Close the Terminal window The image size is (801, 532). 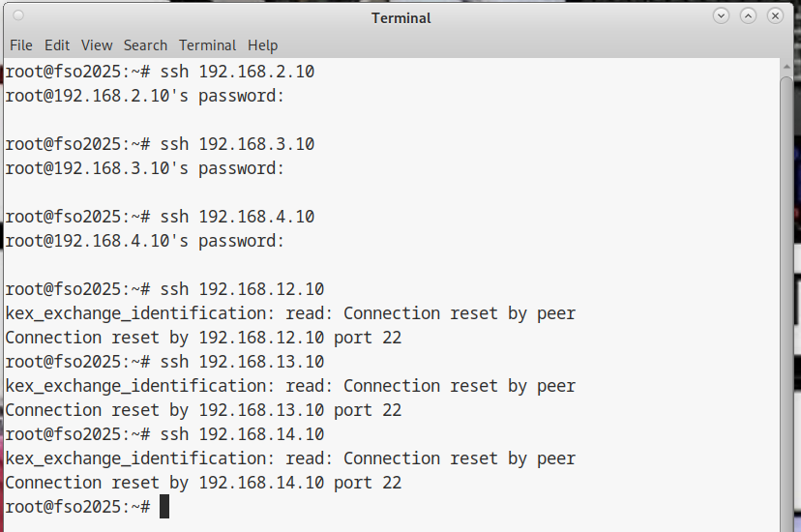click(x=775, y=16)
